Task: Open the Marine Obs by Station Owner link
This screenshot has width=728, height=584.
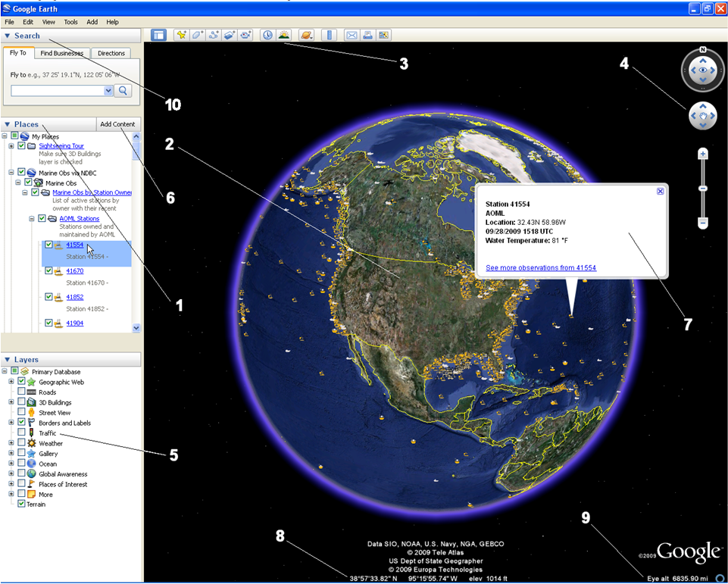Action: 92,192
